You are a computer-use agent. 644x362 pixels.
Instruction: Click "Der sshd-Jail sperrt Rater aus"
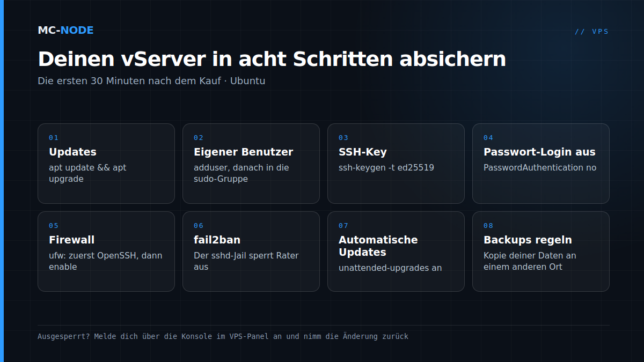click(246, 261)
